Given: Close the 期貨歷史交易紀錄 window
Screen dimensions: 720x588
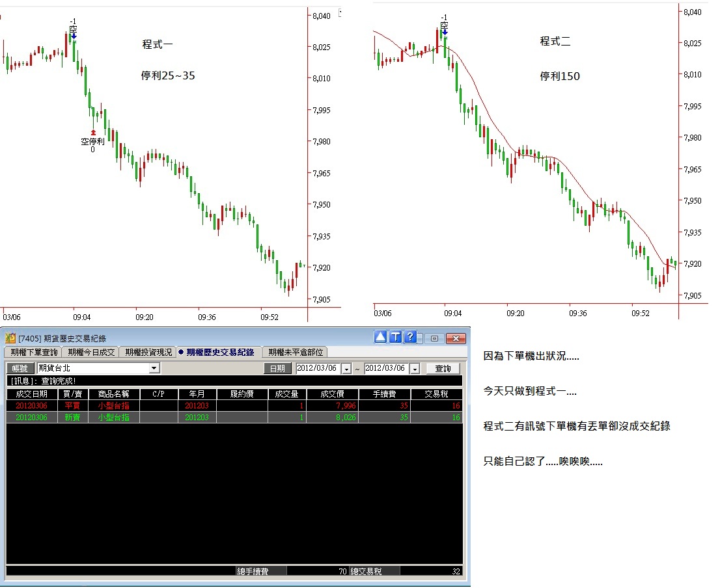Looking at the screenshot, I should 456,338.
